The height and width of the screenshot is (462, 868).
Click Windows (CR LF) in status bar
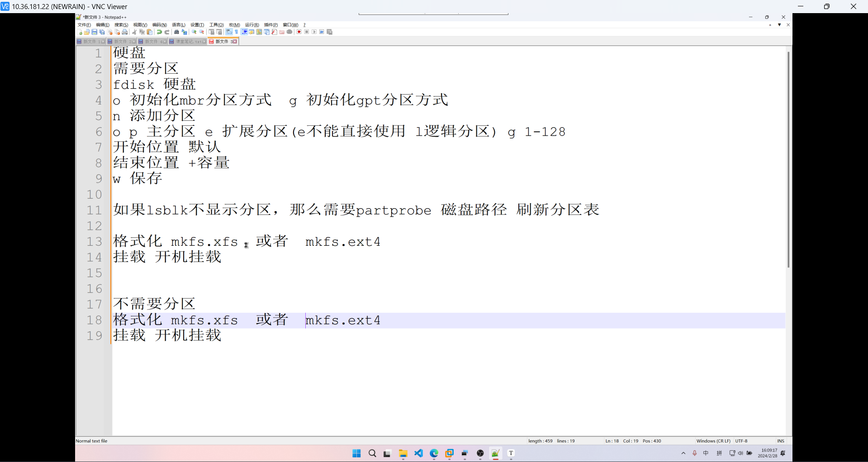[x=713, y=441]
